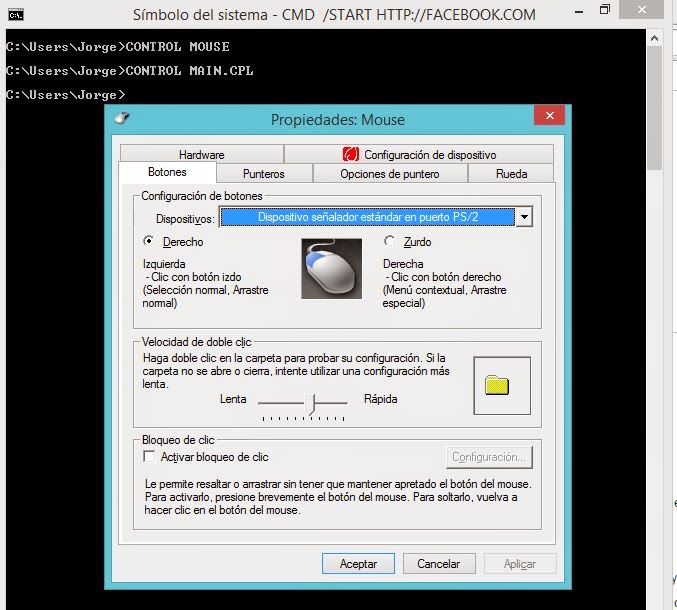
Task: Click the red Synaptics icon on the device tab
Action: click(x=351, y=154)
